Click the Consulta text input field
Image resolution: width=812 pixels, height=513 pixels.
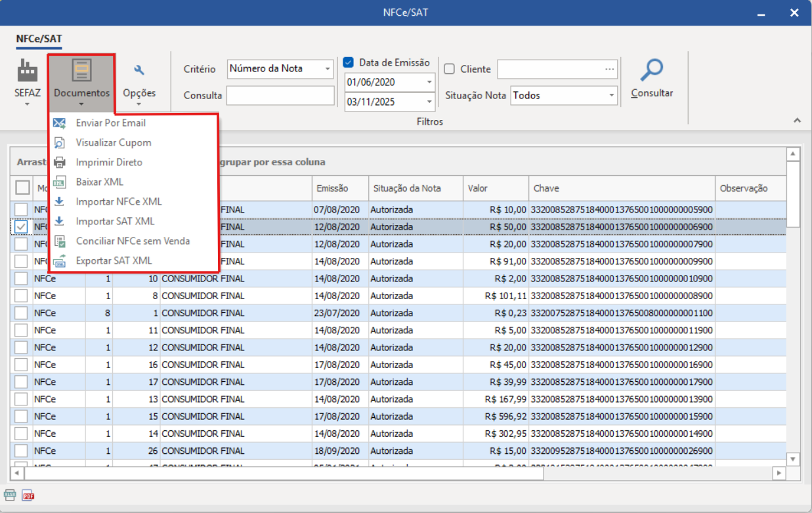(280, 96)
